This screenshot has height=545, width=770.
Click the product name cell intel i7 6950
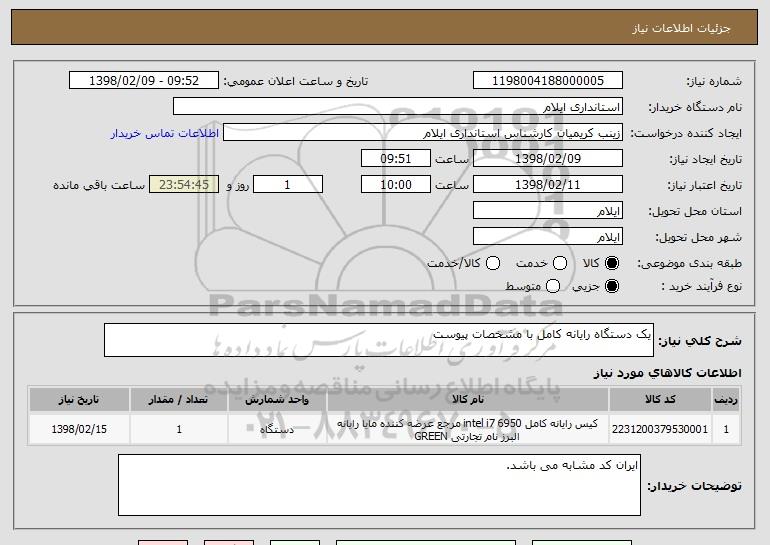[x=468, y=430]
